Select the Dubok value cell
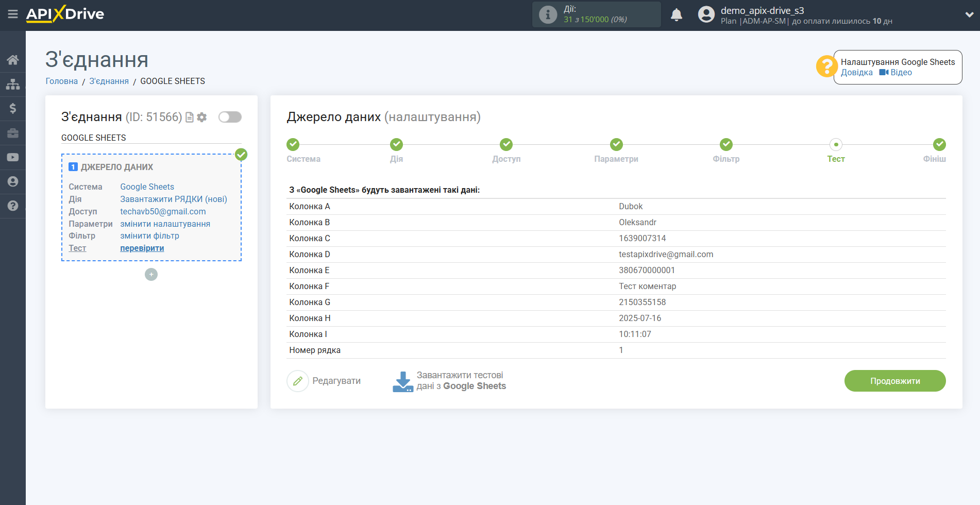 (x=631, y=206)
